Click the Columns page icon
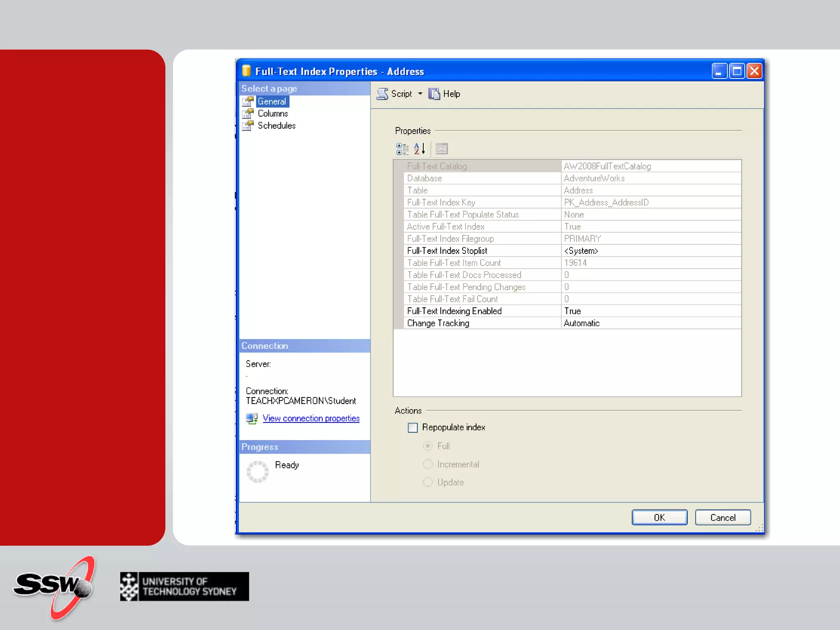This screenshot has height=630, width=840. [x=248, y=114]
